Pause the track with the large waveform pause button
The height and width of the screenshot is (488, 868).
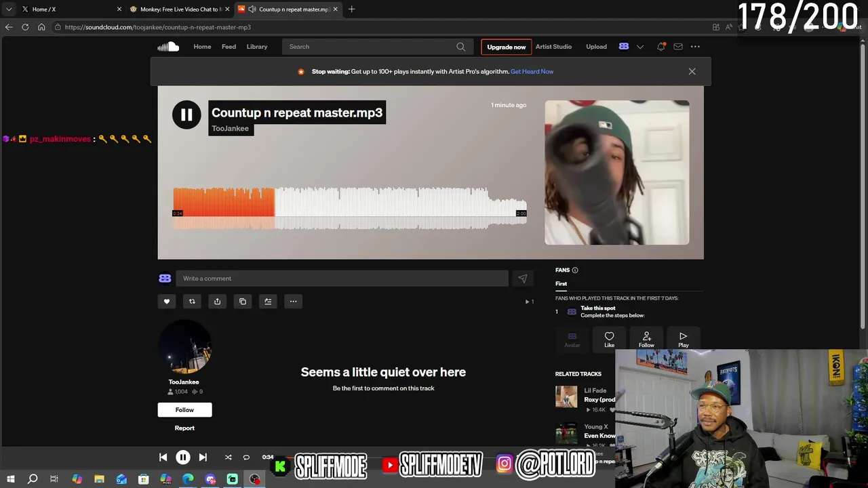186,115
